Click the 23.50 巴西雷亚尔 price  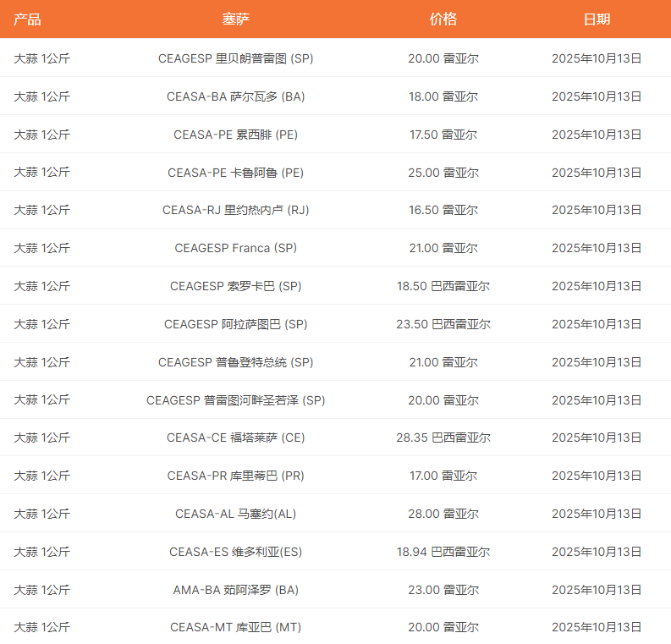[443, 324]
